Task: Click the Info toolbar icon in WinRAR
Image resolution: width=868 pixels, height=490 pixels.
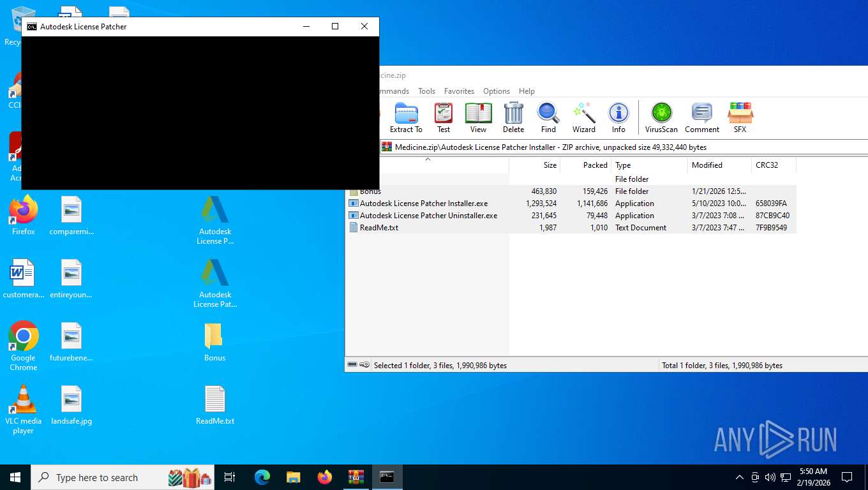Action: click(618, 117)
